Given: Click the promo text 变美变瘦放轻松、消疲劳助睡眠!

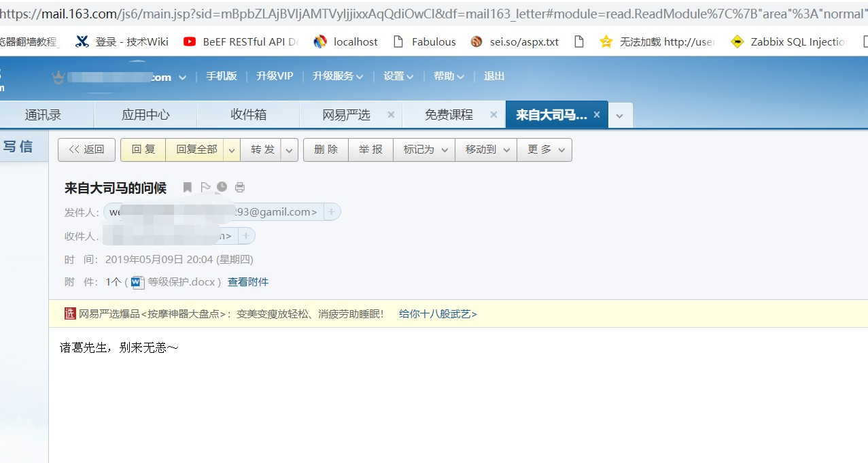Looking at the screenshot, I should (x=310, y=314).
